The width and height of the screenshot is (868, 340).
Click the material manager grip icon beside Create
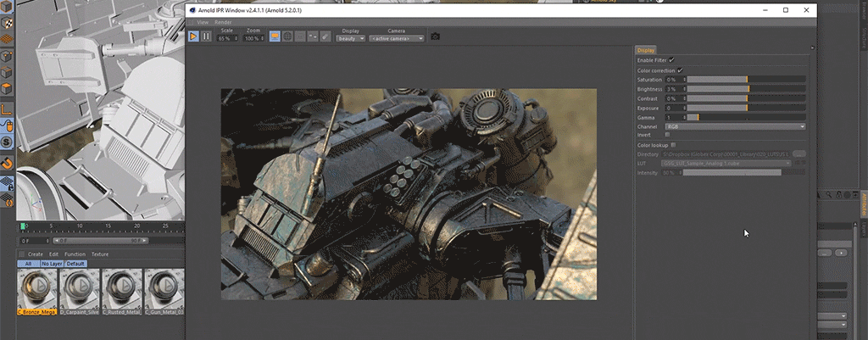(x=21, y=254)
